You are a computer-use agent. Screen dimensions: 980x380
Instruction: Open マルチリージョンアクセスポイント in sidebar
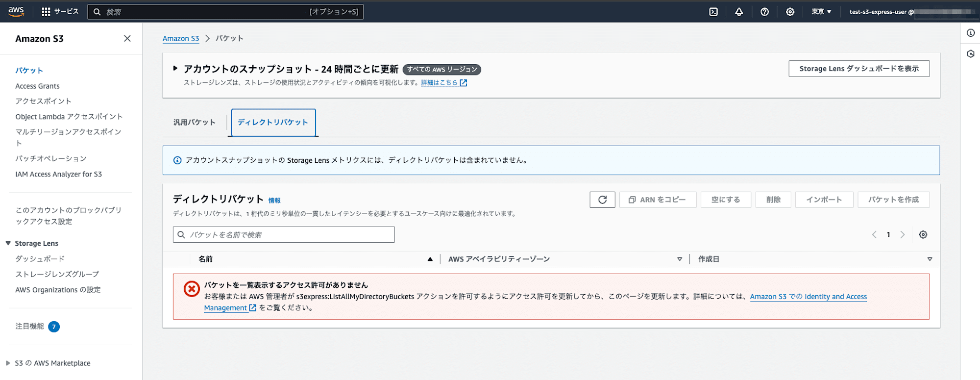point(68,137)
